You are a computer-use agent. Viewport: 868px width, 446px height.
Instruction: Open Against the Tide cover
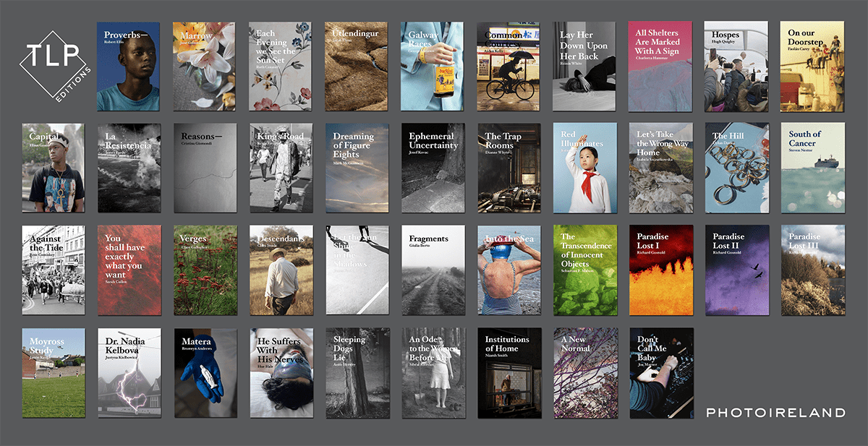click(53, 270)
